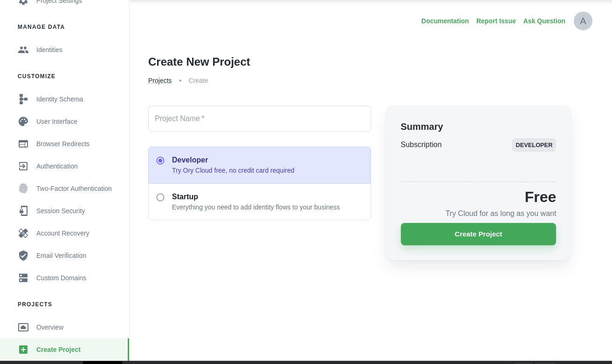Open the Documentation link
This screenshot has width=612, height=364.
click(445, 21)
